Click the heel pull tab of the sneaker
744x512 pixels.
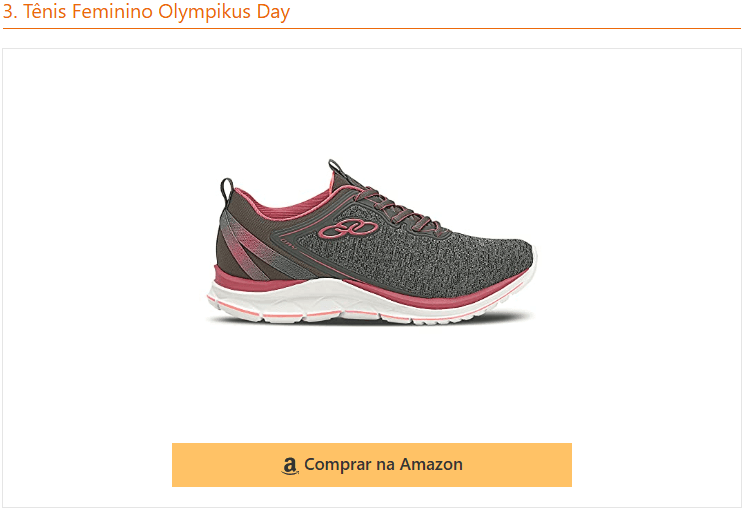point(226,188)
